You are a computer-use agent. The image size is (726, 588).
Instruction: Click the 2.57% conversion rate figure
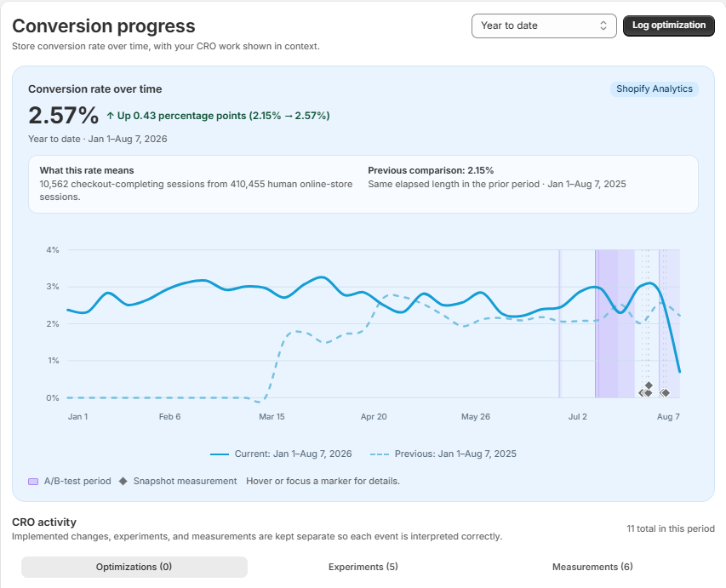click(x=64, y=115)
